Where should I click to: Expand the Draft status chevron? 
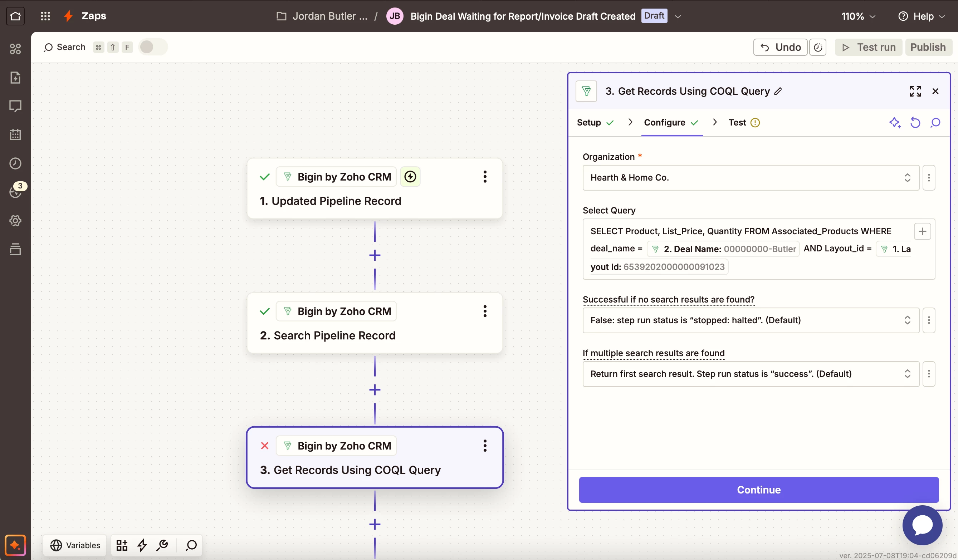[x=678, y=16]
